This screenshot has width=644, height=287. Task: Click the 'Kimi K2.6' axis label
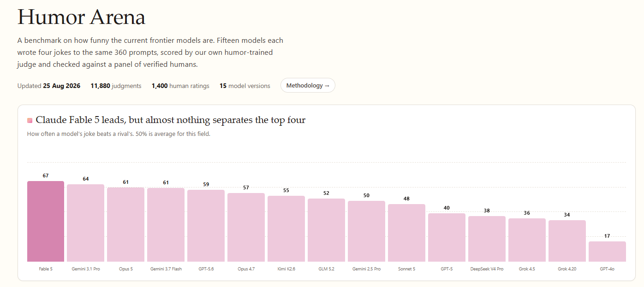pos(286,269)
